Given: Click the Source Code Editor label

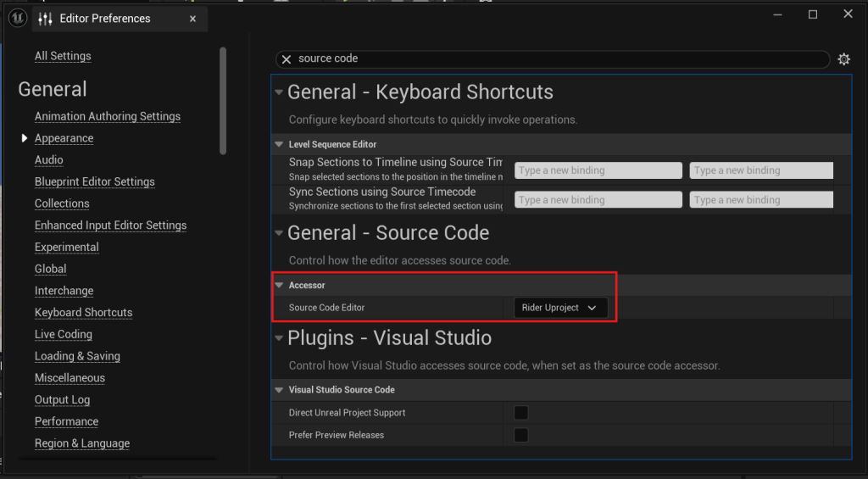Looking at the screenshot, I should pos(326,308).
